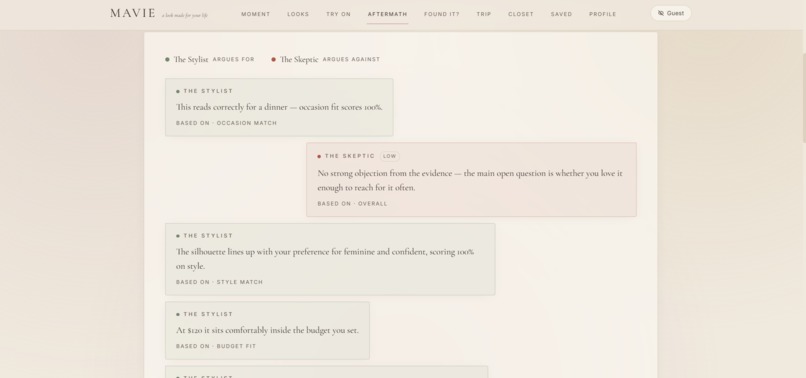Click 'BASED ON · OVERALL' text
This screenshot has height=378, width=806.
(x=352, y=204)
